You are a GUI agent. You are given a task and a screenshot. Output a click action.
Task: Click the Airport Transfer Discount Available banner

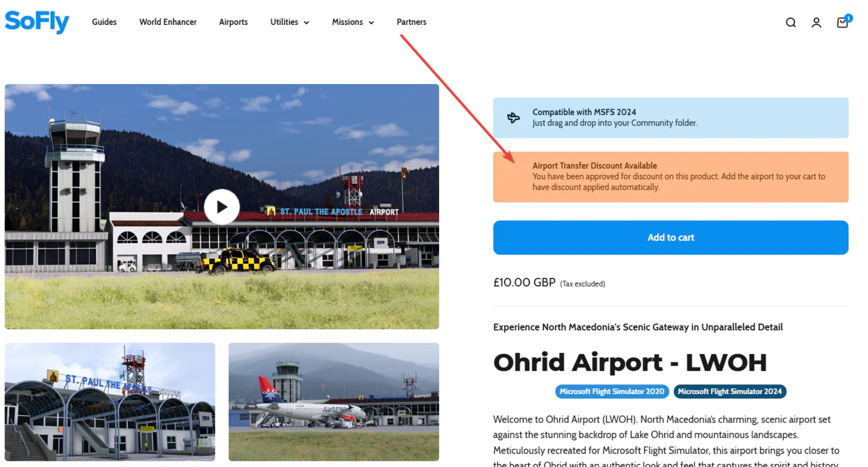click(670, 177)
